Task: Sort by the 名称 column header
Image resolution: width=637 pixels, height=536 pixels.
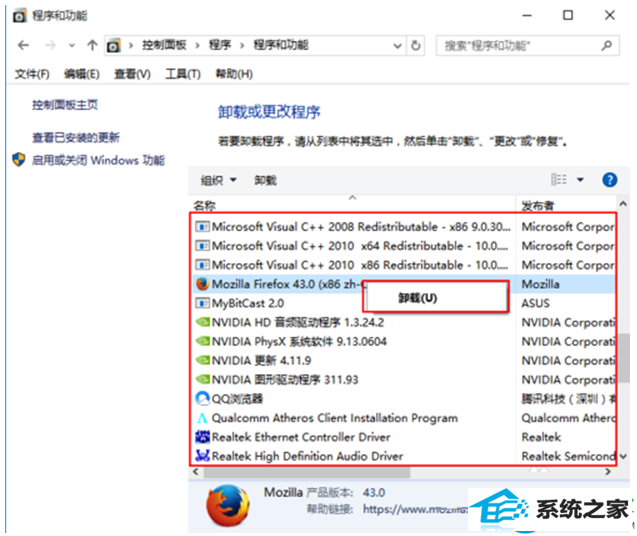Action: (x=205, y=206)
